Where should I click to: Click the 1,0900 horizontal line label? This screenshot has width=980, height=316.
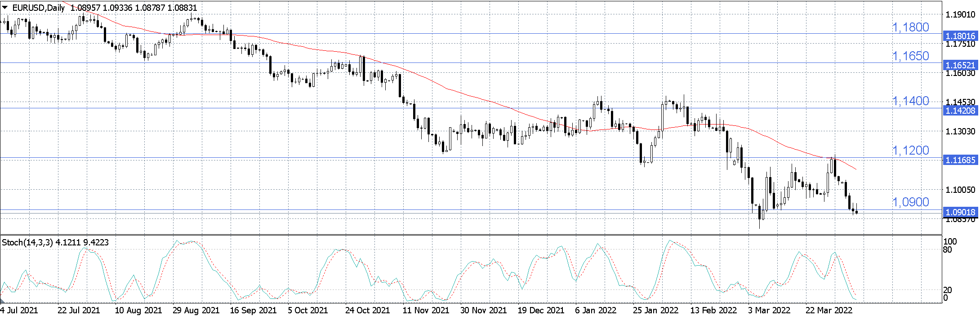click(x=910, y=202)
